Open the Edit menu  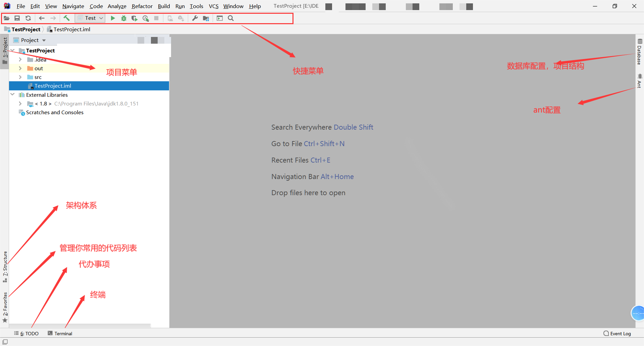point(35,6)
